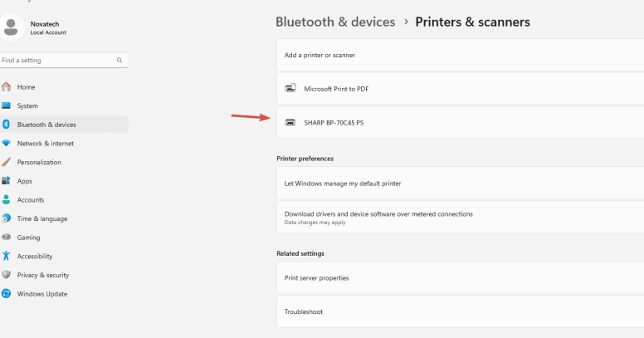Open the Apps settings page

pyautogui.click(x=25, y=181)
